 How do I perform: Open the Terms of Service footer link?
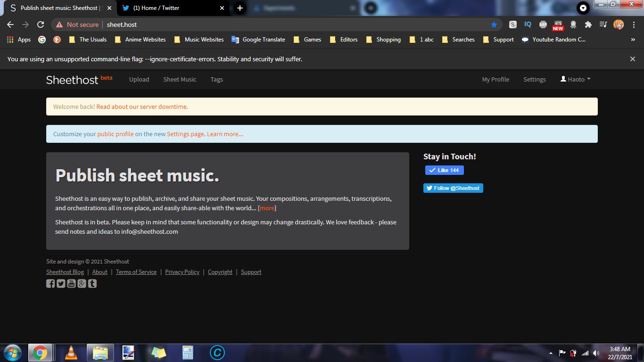click(x=136, y=272)
